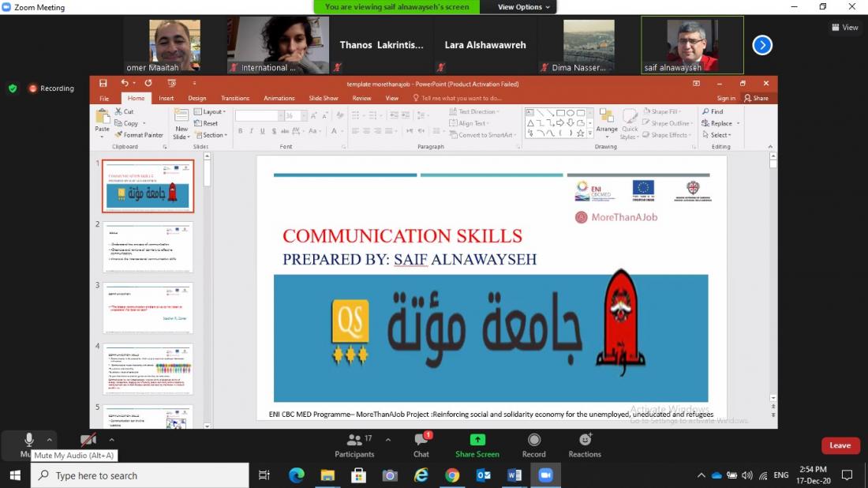Switch layout using the View button
868x488 pixels.
[844, 27]
